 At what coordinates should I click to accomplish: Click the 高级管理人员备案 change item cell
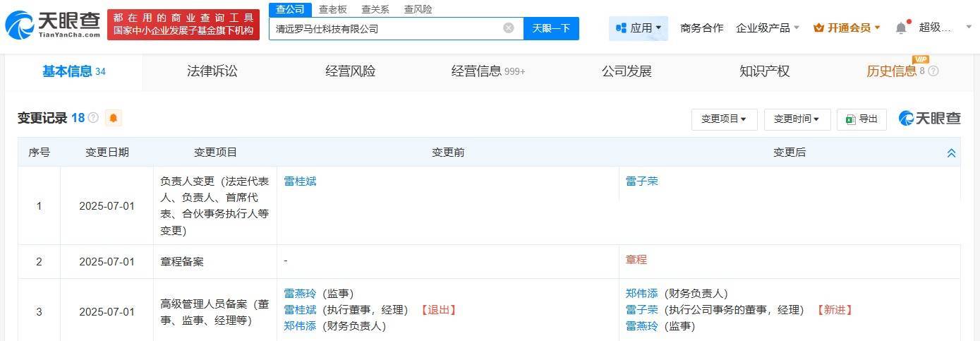click(x=215, y=311)
